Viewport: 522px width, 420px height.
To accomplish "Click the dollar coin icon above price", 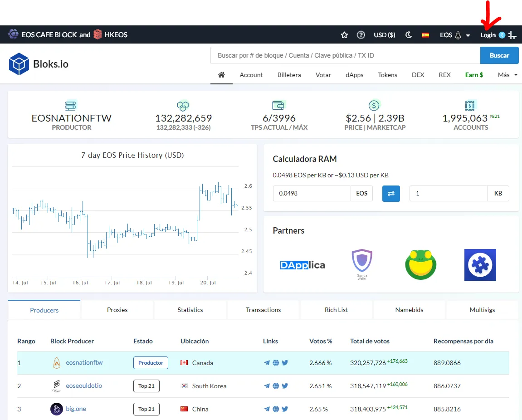I will pos(374,105).
